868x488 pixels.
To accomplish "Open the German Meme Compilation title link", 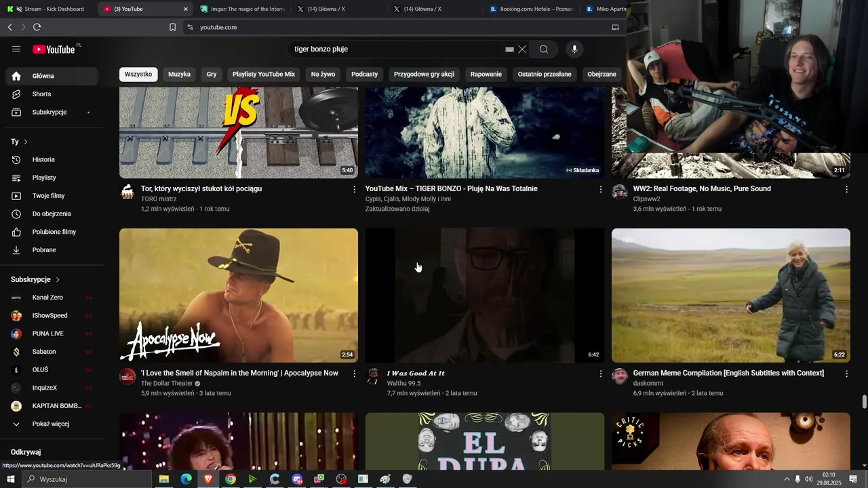I will pos(728,373).
